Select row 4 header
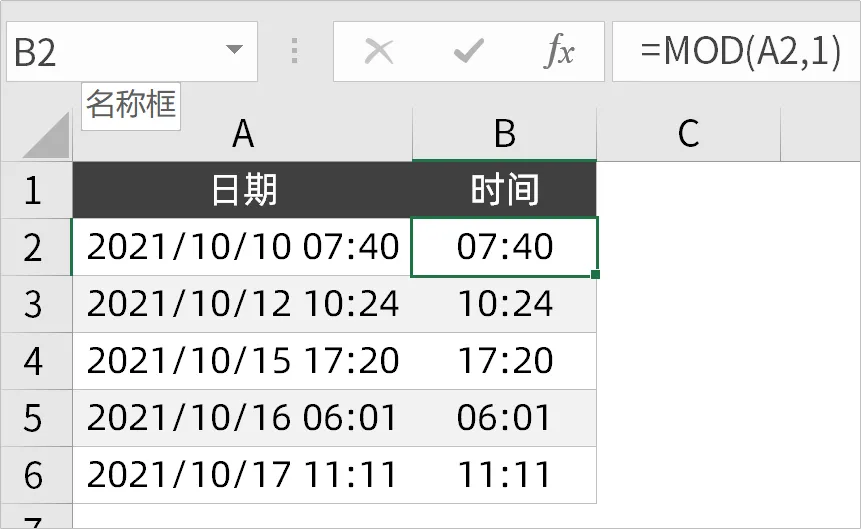This screenshot has height=529, width=861. [35, 360]
